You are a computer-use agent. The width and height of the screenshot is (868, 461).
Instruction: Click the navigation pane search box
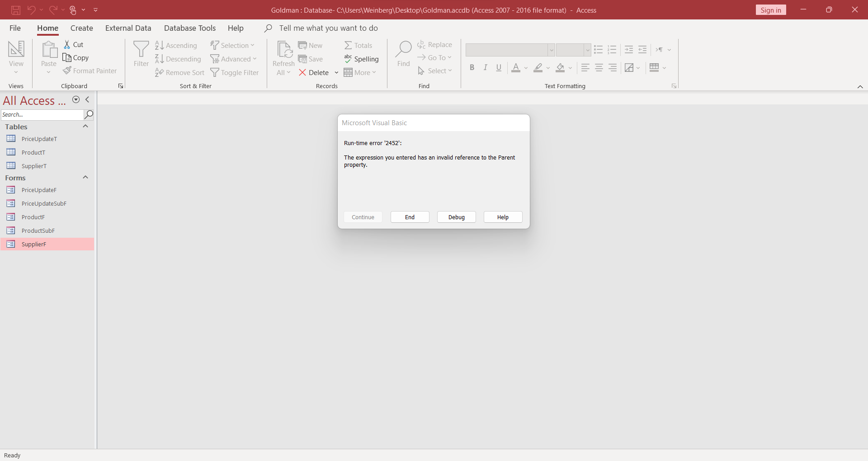[42, 115]
